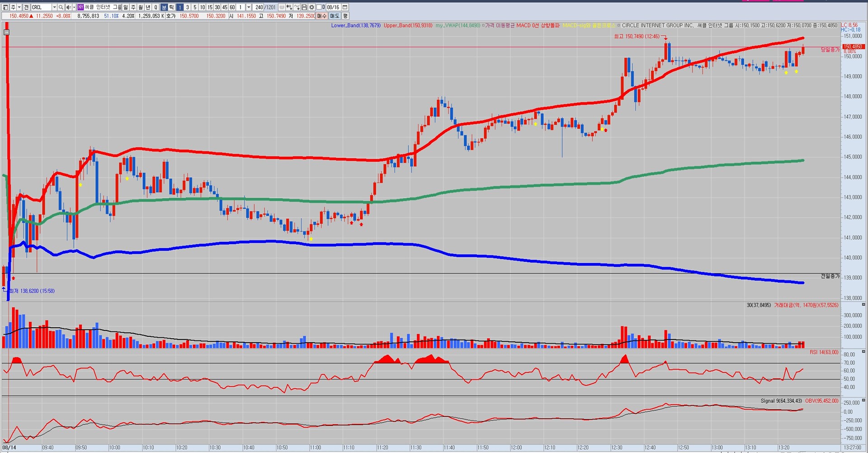Viewport: 868px width, 453px height.
Task: Click the candlestick indicator add icon
Action: [x=289, y=7]
